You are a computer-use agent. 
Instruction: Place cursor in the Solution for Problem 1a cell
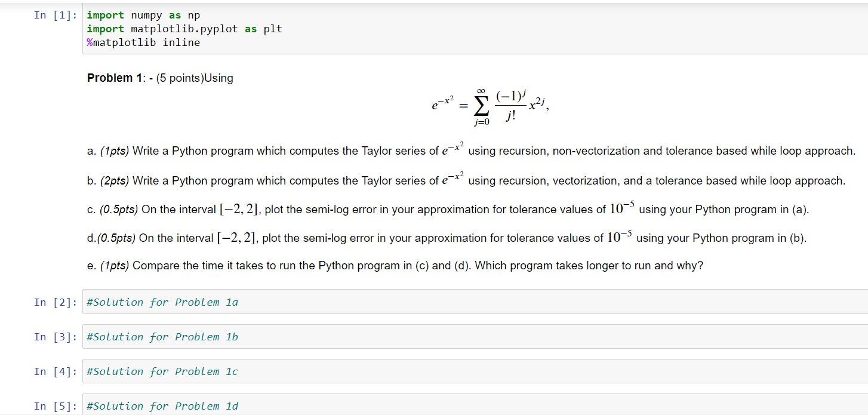tap(161, 302)
